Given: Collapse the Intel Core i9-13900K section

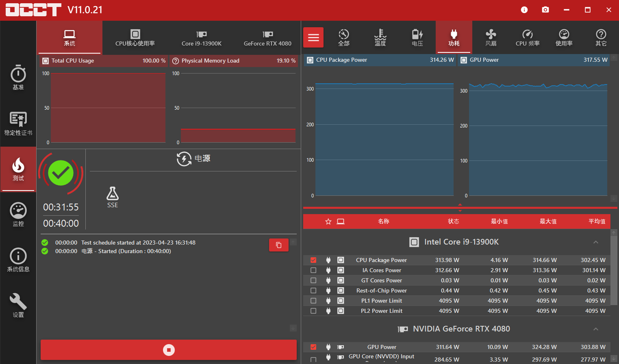Looking at the screenshot, I should 596,242.
